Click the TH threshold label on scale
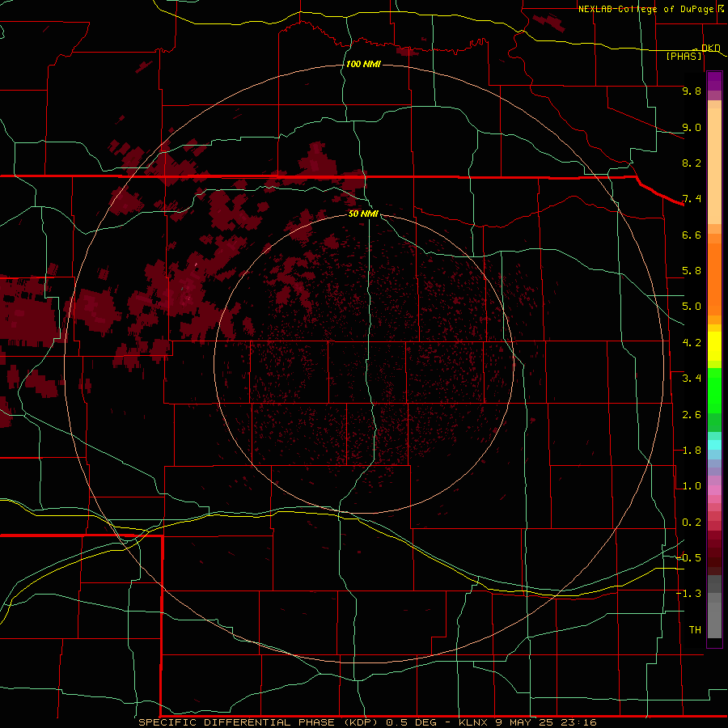Image resolution: width=728 pixels, height=728 pixels. 695,630
